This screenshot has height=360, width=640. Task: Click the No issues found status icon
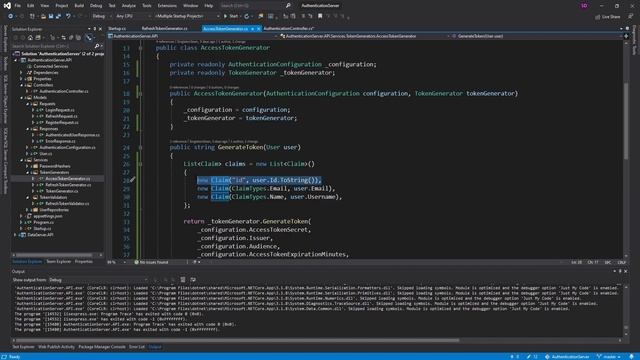(137, 262)
